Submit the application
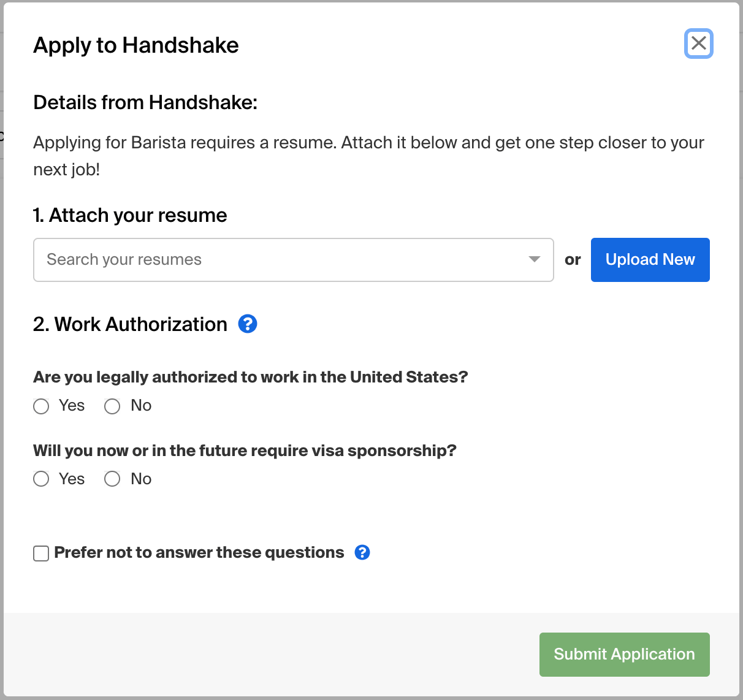 [624, 654]
